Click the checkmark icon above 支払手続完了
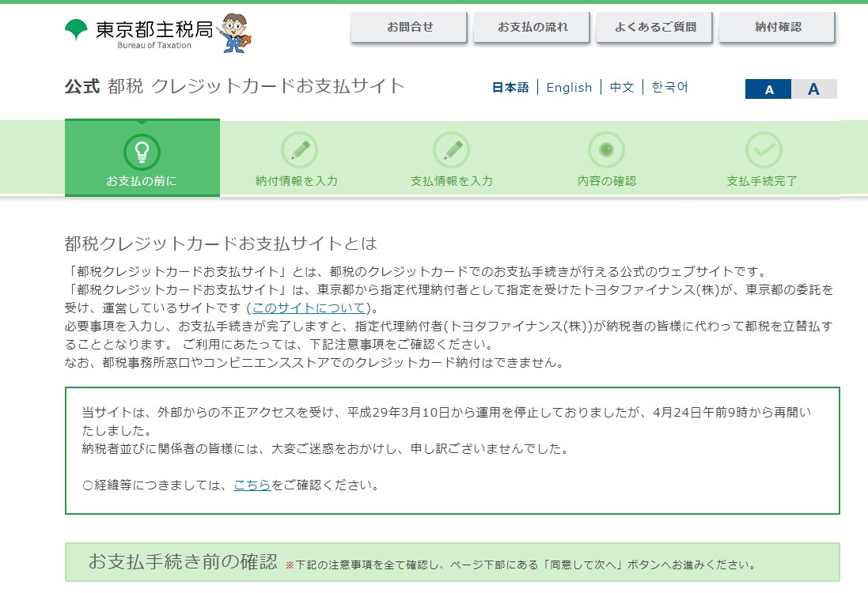 [x=764, y=150]
